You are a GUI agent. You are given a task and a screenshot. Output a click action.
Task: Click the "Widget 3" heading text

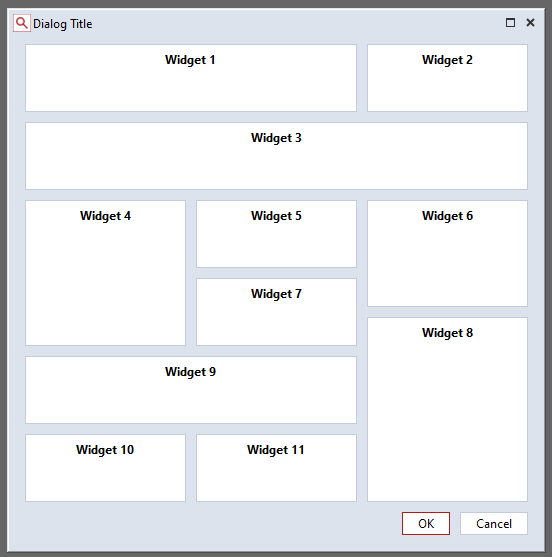[276, 138]
